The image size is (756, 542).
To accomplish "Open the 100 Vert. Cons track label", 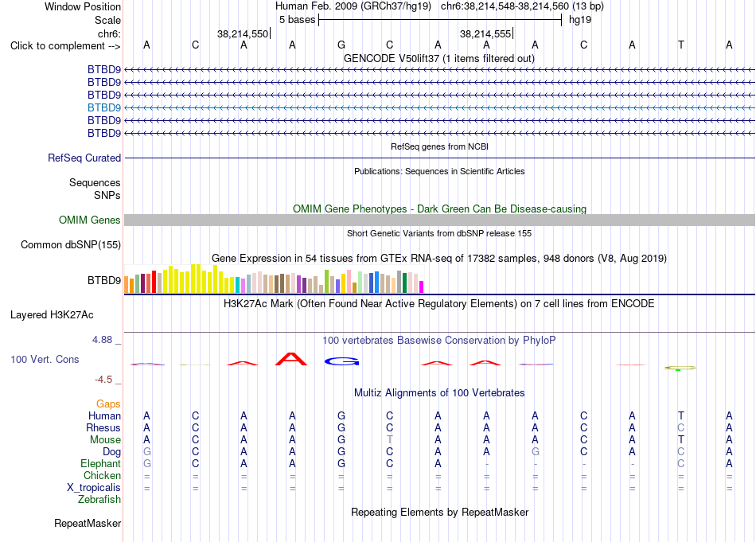I will point(45,359).
